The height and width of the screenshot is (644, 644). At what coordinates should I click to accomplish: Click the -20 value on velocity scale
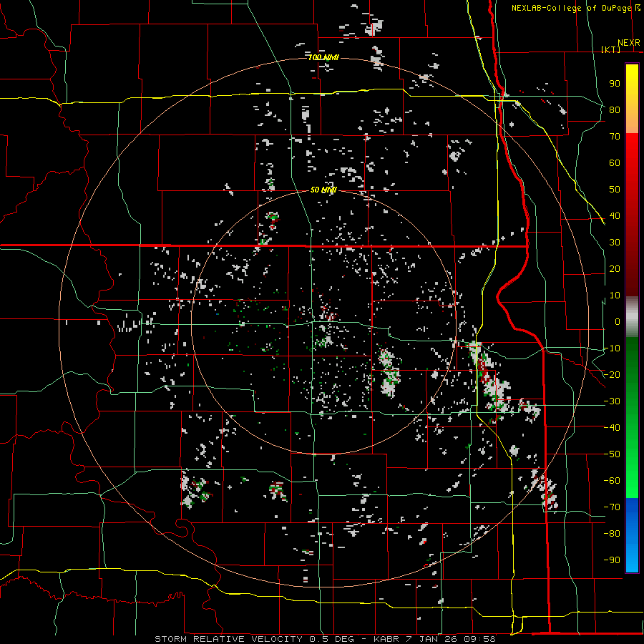click(612, 375)
